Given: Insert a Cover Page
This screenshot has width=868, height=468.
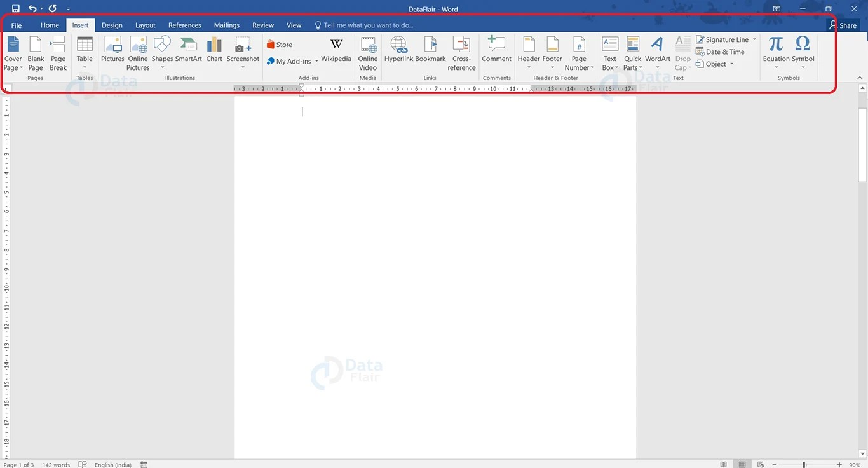Looking at the screenshot, I should (13, 53).
